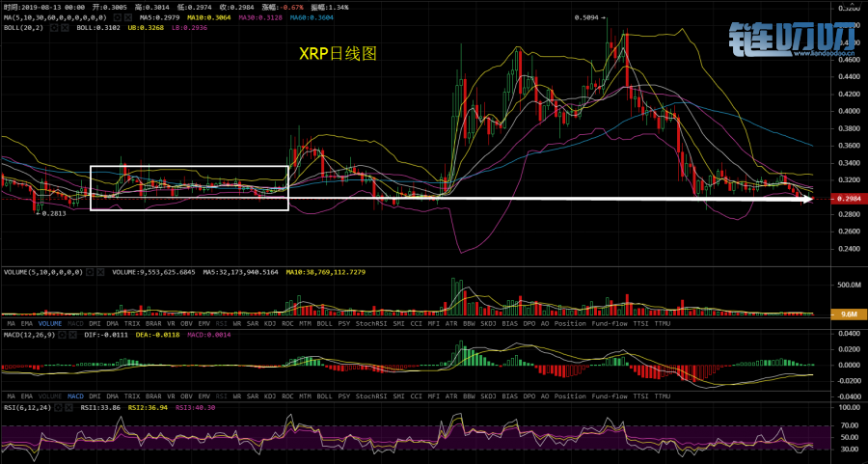Select Fund-flow in the volume pane indicator bar
868x464 pixels.
tap(610, 323)
